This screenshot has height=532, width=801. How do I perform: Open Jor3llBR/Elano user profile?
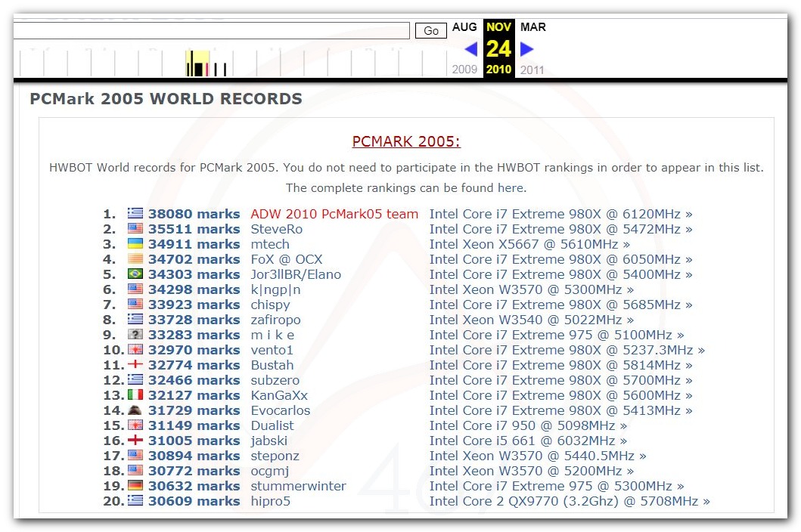296,274
